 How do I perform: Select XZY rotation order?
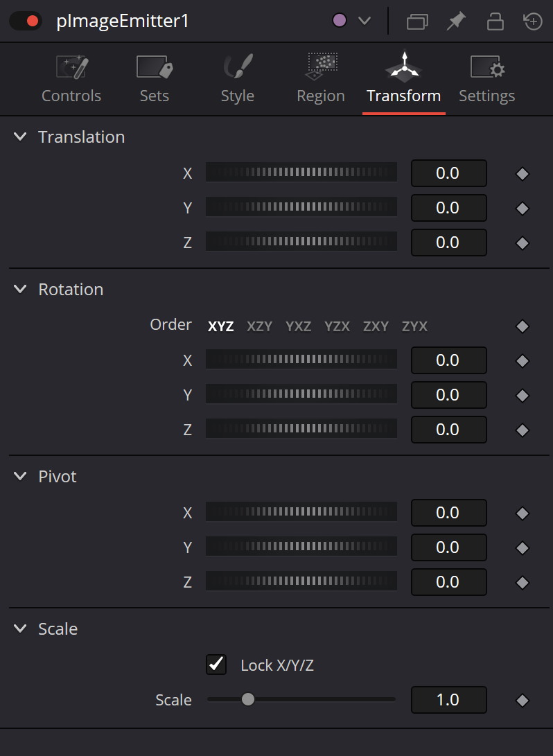click(x=259, y=326)
